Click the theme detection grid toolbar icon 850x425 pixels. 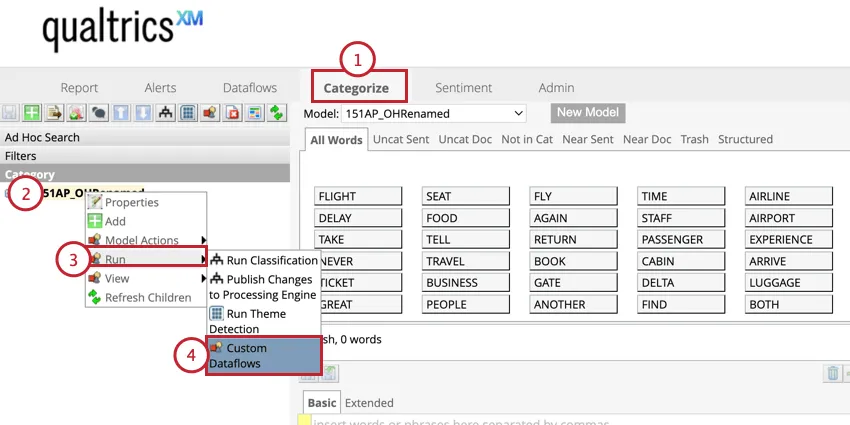pyautogui.click(x=186, y=113)
